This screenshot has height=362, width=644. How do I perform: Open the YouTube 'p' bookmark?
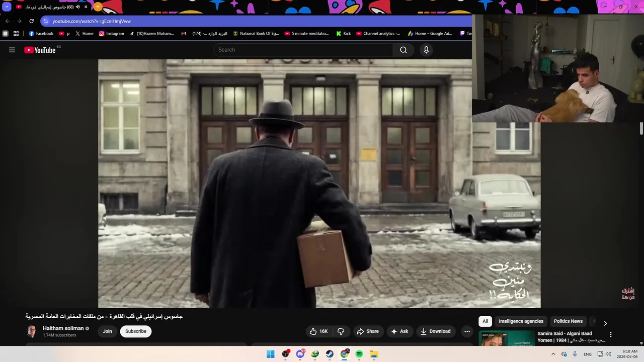tap(64, 34)
